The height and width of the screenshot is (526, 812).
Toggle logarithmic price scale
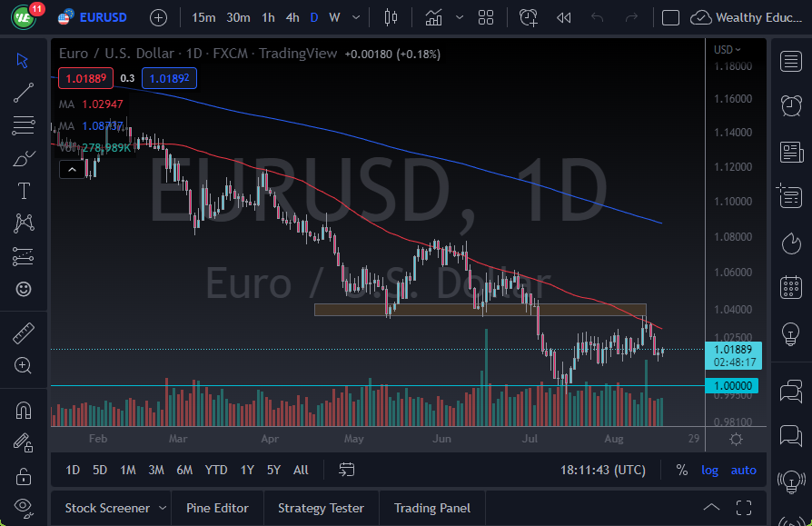[709, 470]
